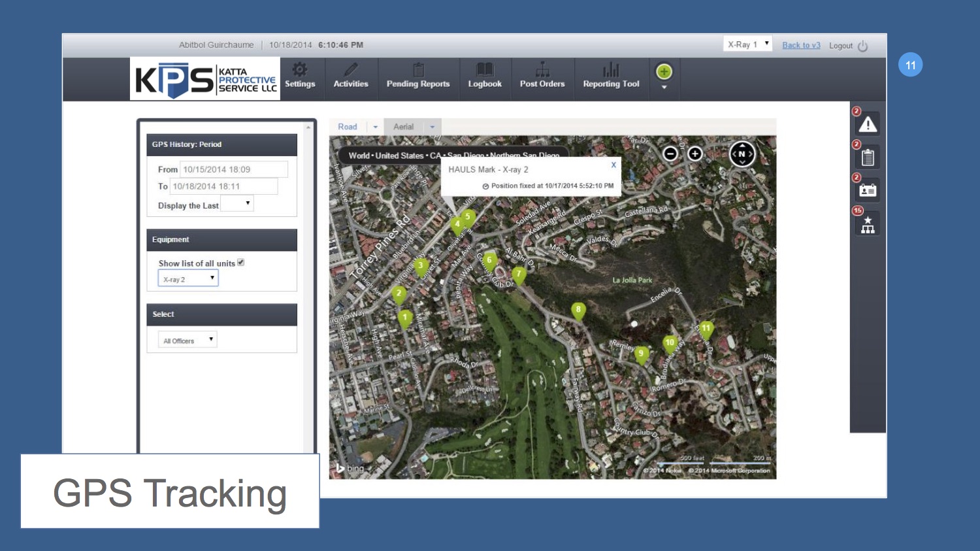Expand the Aerial view dropdown arrow

coord(432,127)
